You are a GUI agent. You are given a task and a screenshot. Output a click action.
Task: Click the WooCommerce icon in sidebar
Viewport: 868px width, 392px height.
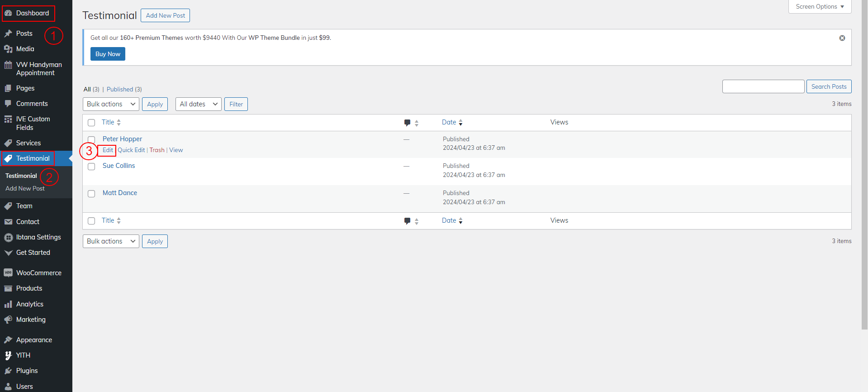[x=8, y=273]
